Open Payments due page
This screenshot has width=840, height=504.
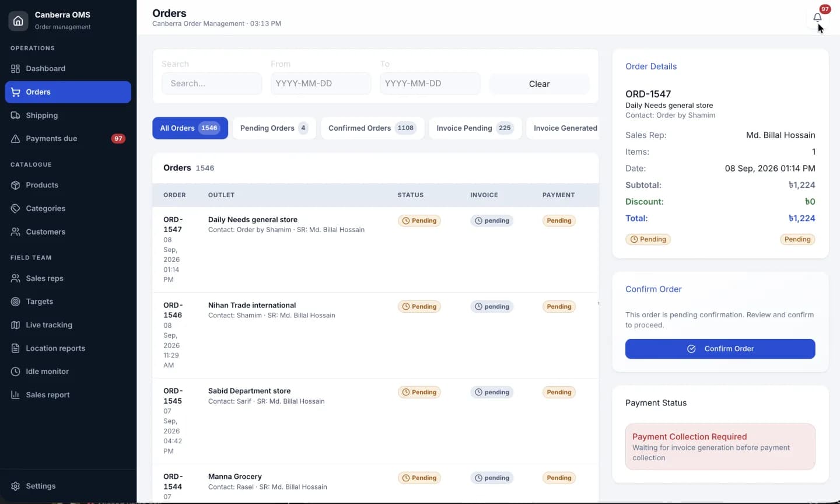coord(68,139)
